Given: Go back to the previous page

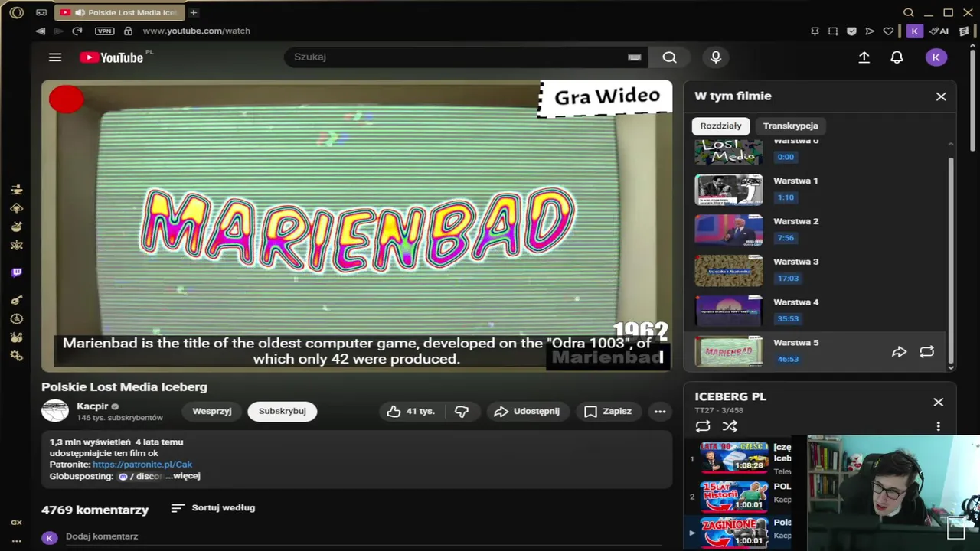Looking at the screenshot, I should [x=40, y=31].
